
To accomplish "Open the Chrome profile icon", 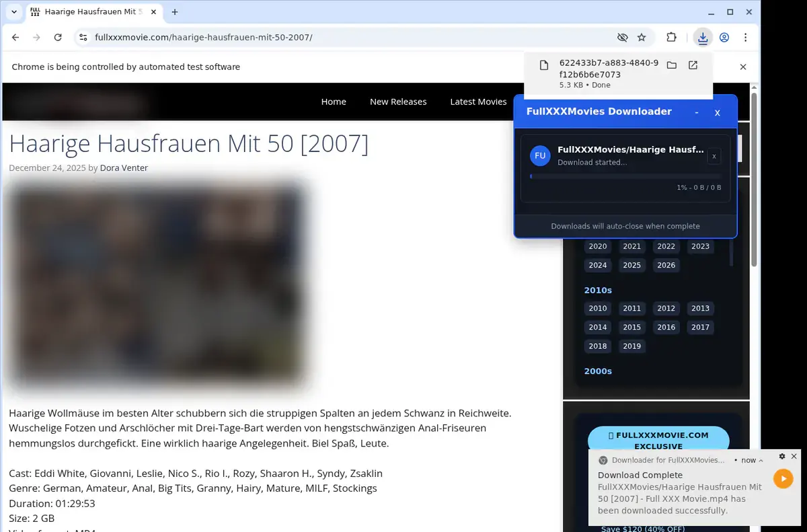I will point(724,38).
